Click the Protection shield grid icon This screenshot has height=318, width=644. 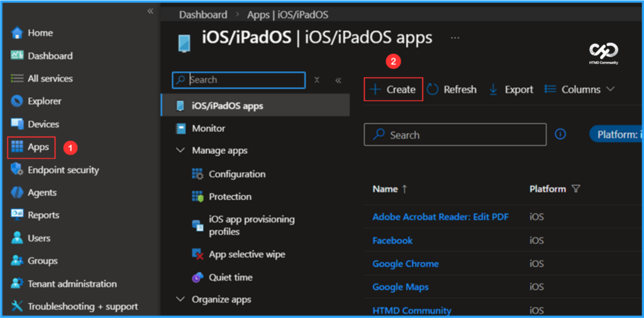[x=197, y=197]
